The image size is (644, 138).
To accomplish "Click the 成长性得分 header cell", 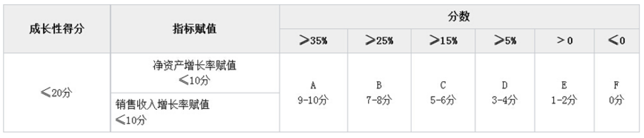I will coord(57,29).
